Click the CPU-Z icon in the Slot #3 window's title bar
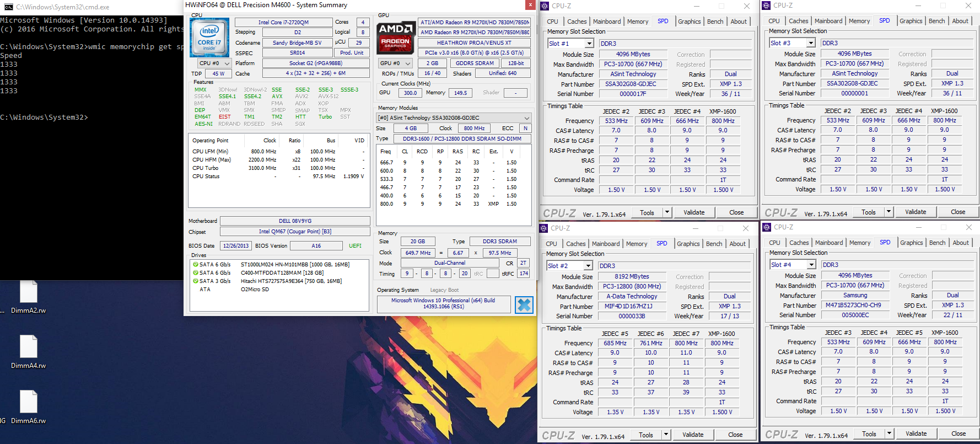The width and height of the screenshot is (980, 444). click(x=767, y=6)
